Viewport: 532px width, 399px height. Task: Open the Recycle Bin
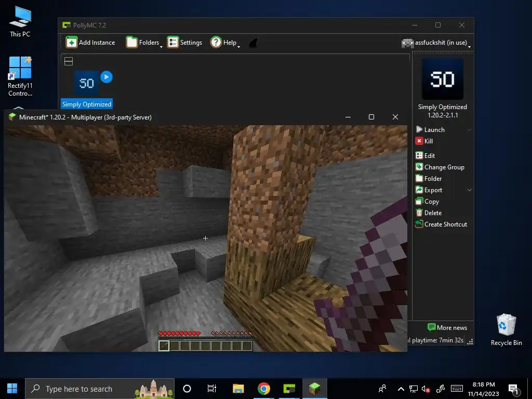point(506,329)
